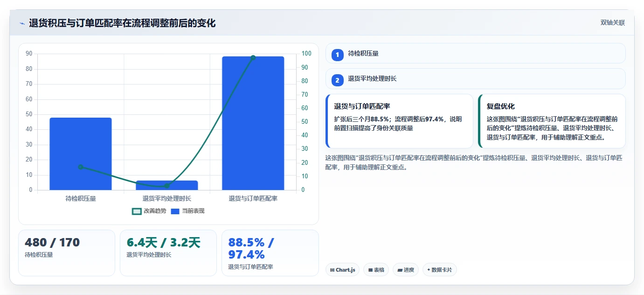Click x-axis label 退货平均处理时长
Screen dimensions: 644x295
[x=167, y=198]
